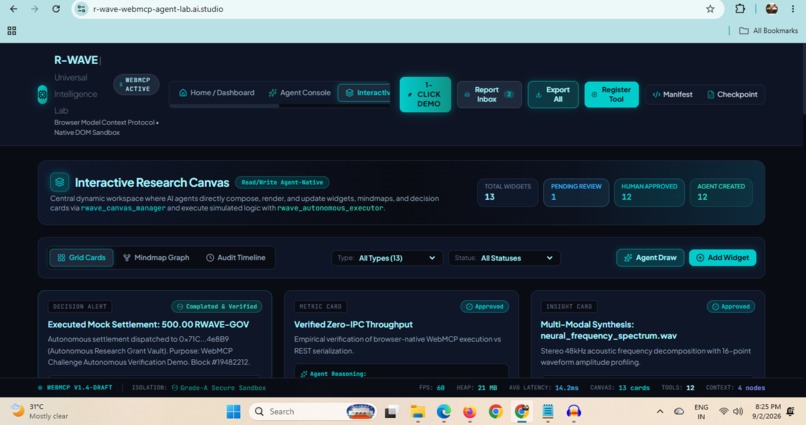This screenshot has width=806, height=425.
Task: Click the rwave_canvas_manager code reference
Action: [x=123, y=209]
